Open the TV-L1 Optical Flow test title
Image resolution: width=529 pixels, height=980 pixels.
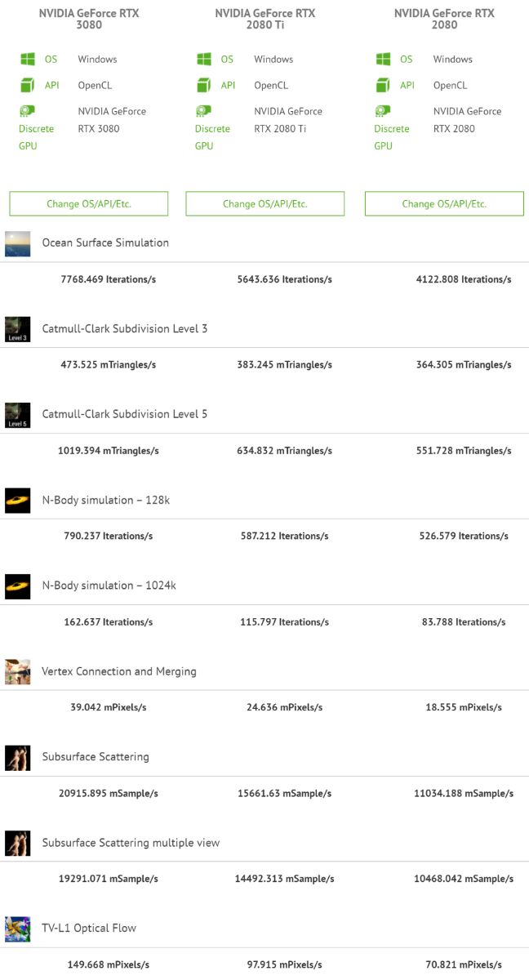[x=89, y=928]
